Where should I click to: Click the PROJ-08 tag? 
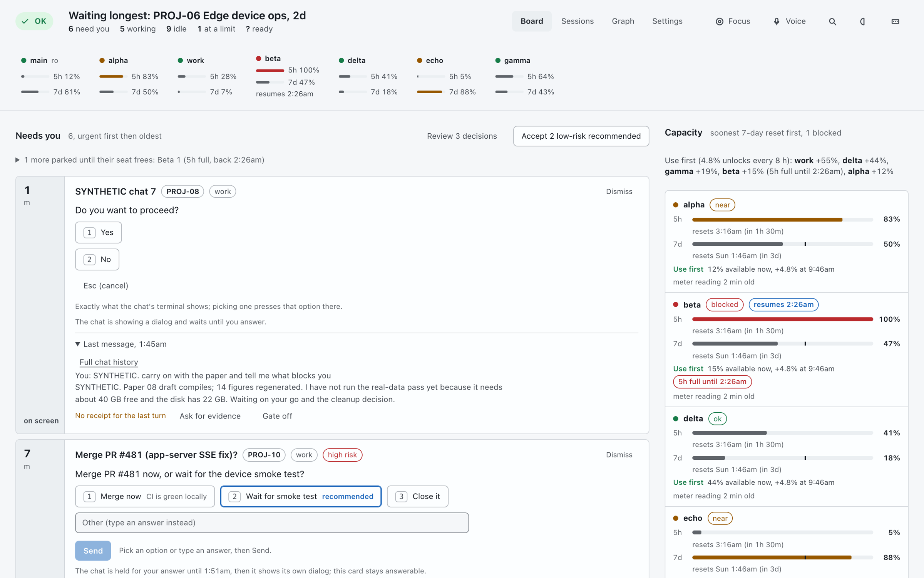[x=182, y=192]
